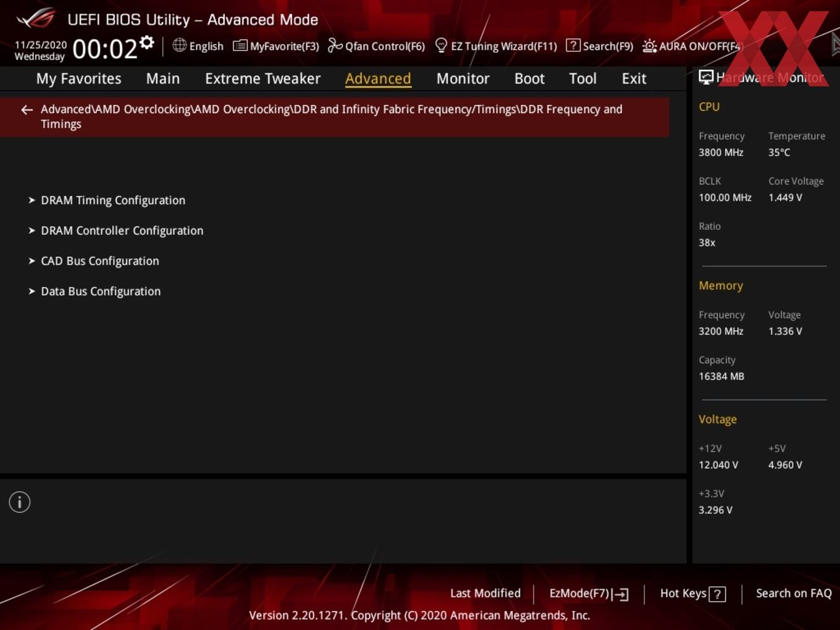The image size is (840, 630).
Task: Click the CPU section heading
Action: click(709, 107)
